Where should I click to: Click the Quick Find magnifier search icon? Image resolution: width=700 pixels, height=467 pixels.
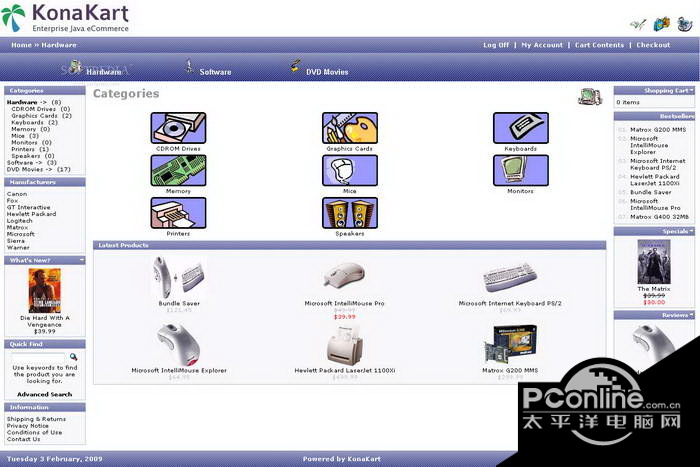click(74, 357)
